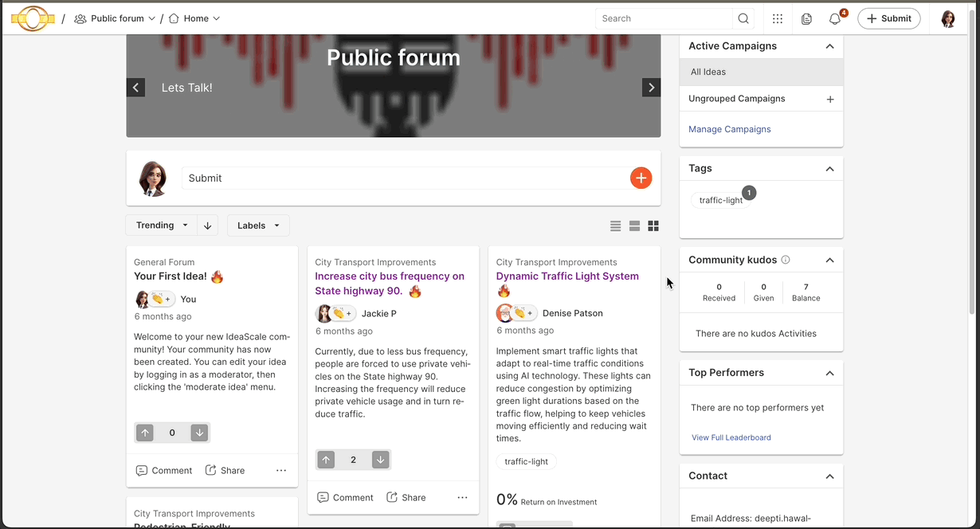Upvote Your First Idea
Screen dimensions: 980x529
[x=144, y=433]
